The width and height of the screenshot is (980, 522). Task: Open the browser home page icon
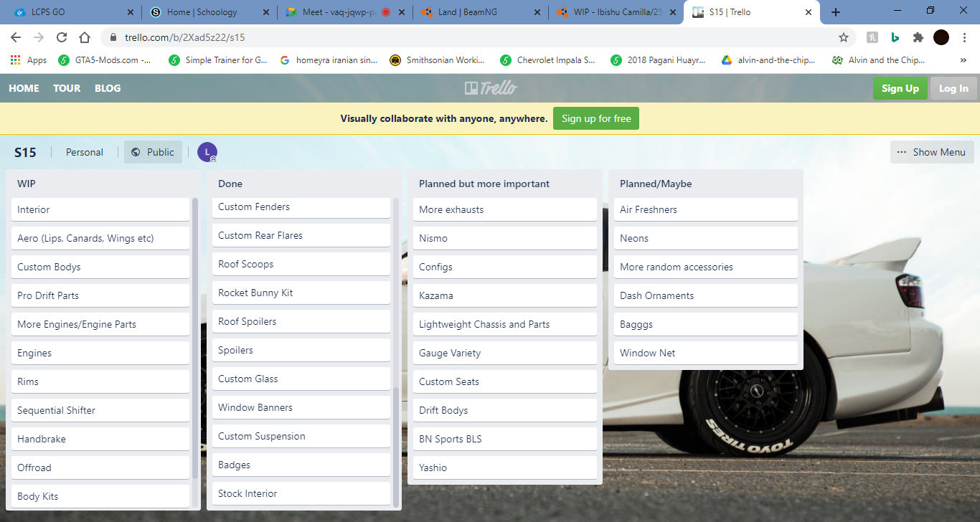pos(85,37)
